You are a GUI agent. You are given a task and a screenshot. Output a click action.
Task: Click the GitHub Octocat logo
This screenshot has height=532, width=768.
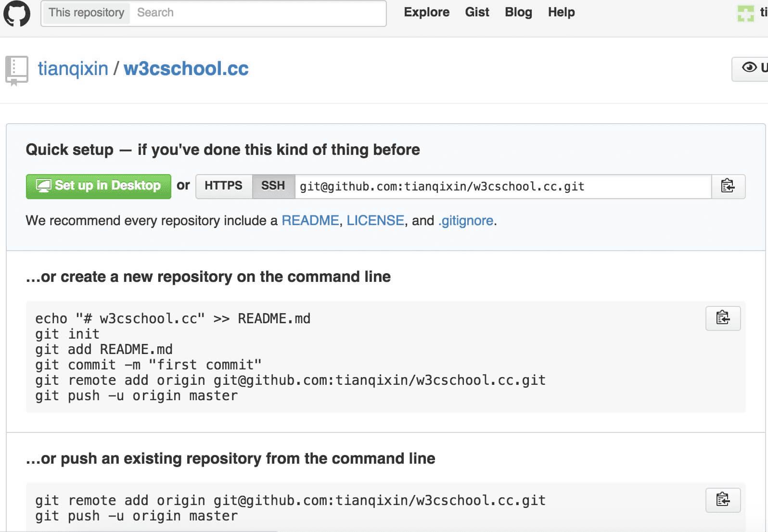click(x=17, y=13)
